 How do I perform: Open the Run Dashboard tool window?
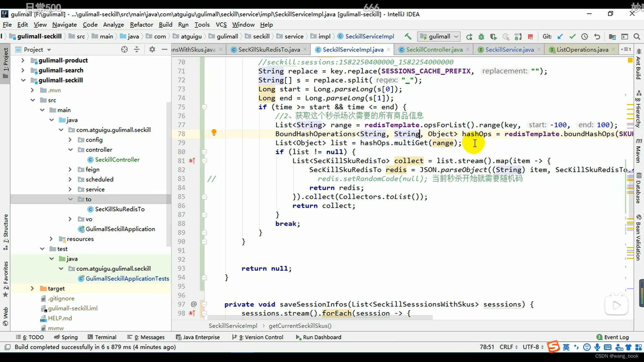[x=318, y=337]
